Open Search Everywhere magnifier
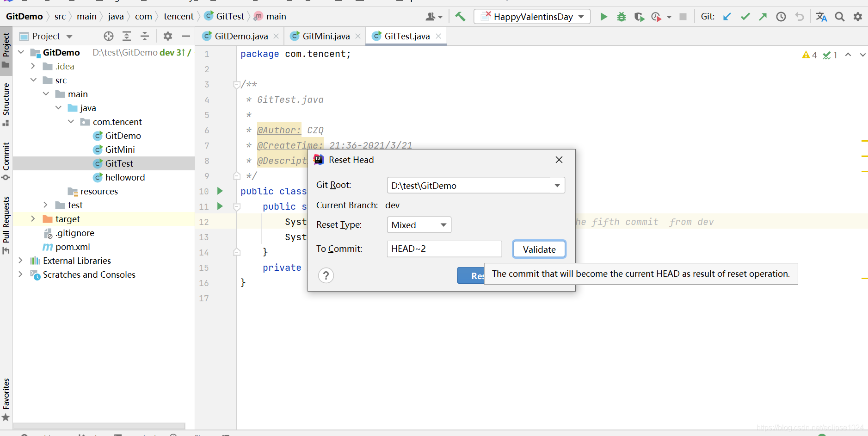The height and width of the screenshot is (436, 868). tap(840, 17)
